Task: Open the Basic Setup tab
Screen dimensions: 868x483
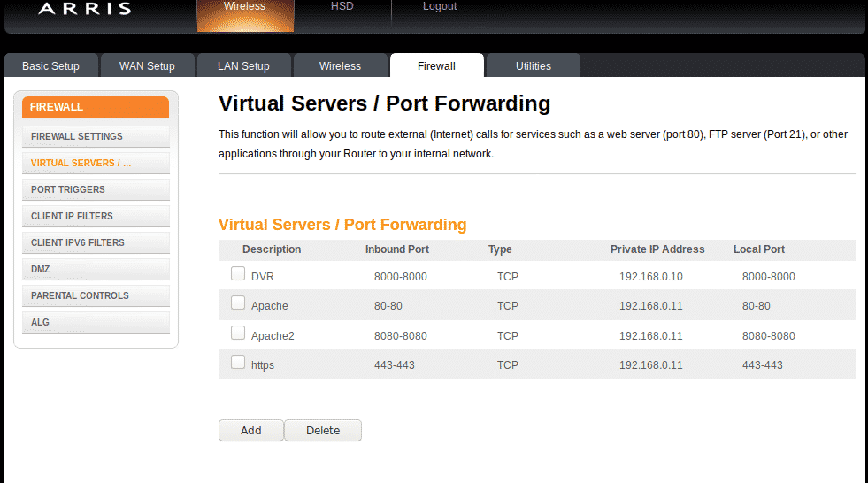Action: coord(50,66)
